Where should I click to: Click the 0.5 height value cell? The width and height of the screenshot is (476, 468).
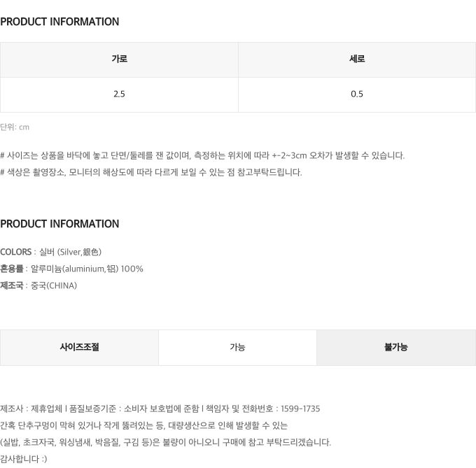[357, 94]
